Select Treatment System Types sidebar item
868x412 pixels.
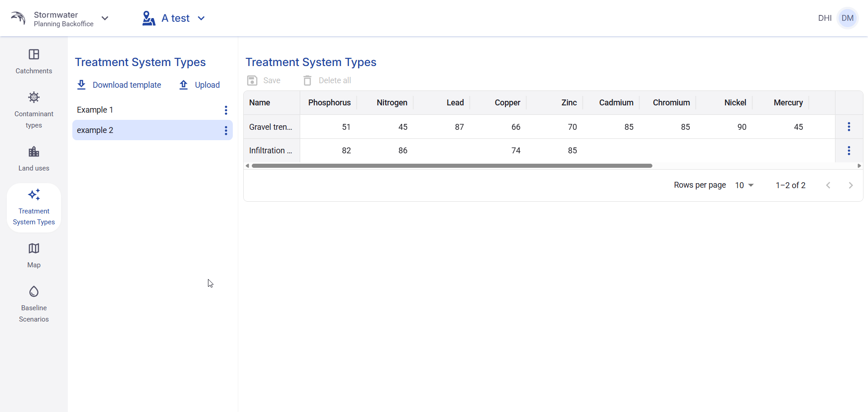34,208
